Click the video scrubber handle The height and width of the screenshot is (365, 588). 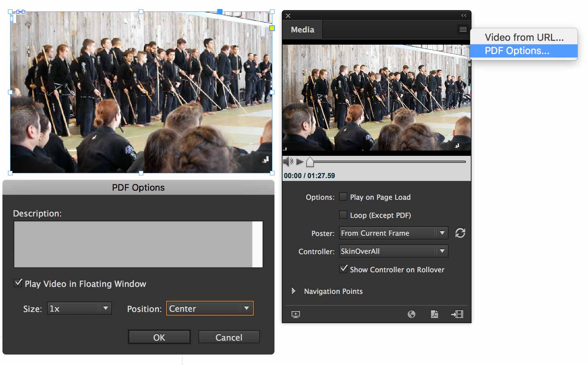coord(310,162)
